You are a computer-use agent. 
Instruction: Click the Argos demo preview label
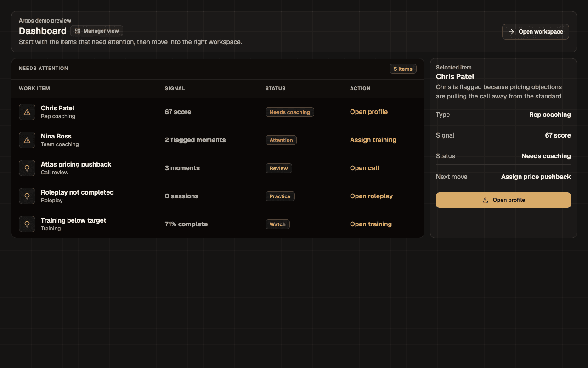(45, 21)
